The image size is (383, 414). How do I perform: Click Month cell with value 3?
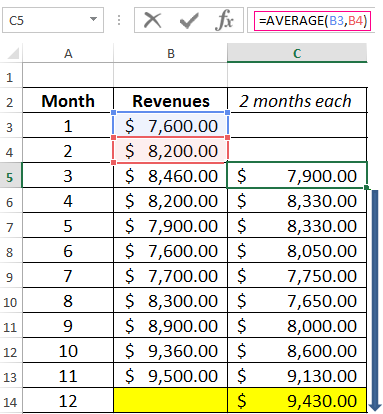(x=68, y=175)
